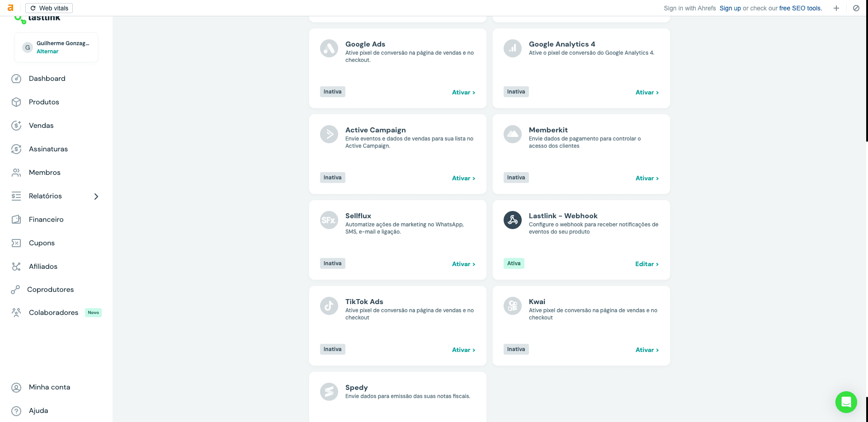868x422 pixels.
Task: Click the Sellflux card title
Action: [x=358, y=216]
